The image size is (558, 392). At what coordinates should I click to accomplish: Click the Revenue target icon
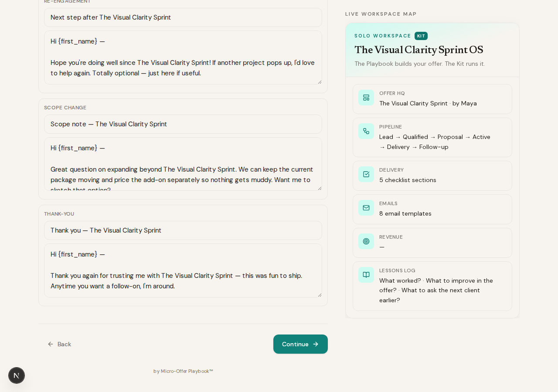366,241
